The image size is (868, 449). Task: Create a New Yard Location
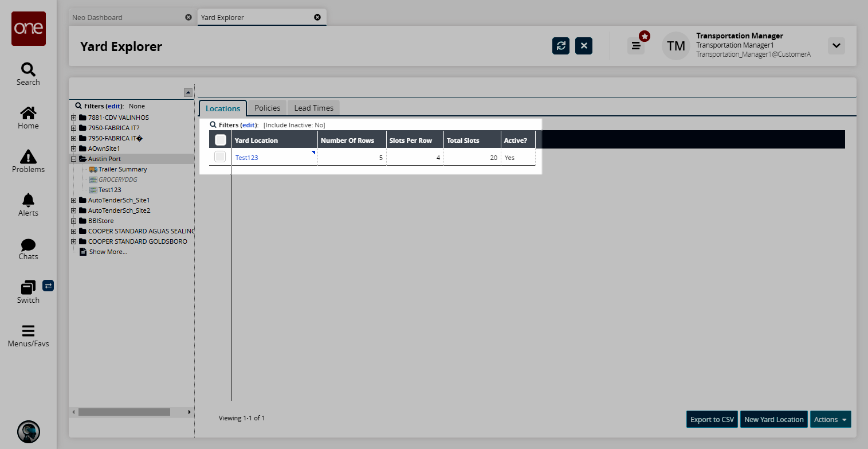774,419
